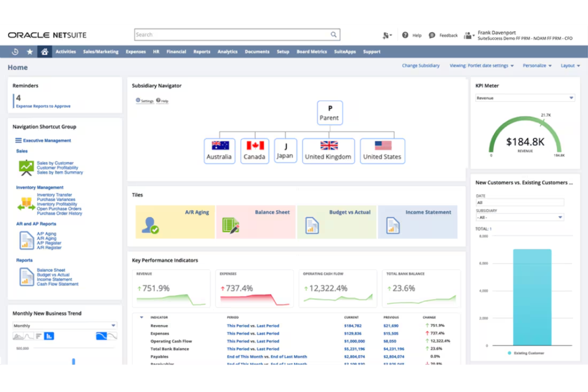The width and height of the screenshot is (588, 392).
Task: Open the create new record icon
Action: (387, 35)
